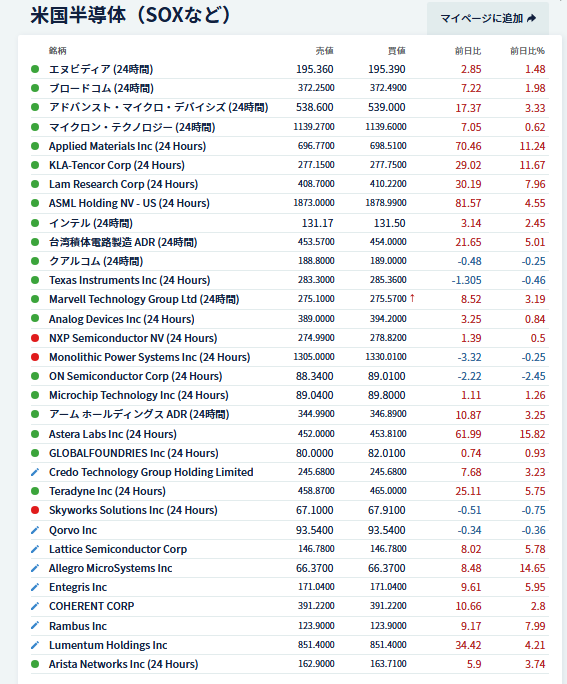The image size is (567, 684).
Task: Click pencil icon next to Qorvo Inc
Action: [x=35, y=530]
